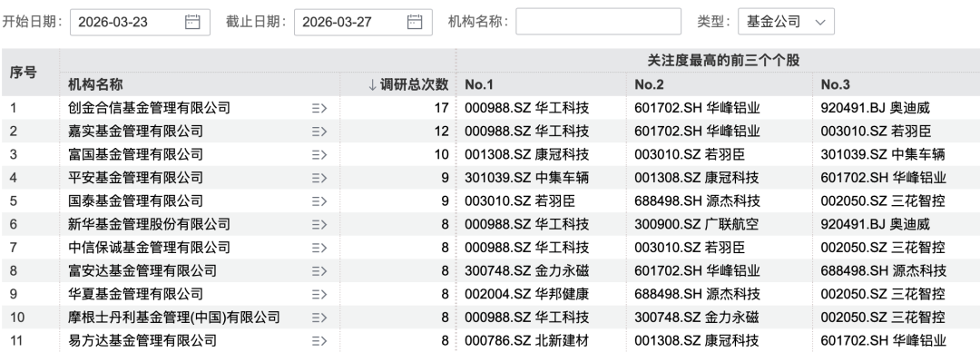The height and width of the screenshot is (352, 980).
Task: Click 688498.SH 源杰科技 in 国泰基金 row
Action: (x=698, y=201)
